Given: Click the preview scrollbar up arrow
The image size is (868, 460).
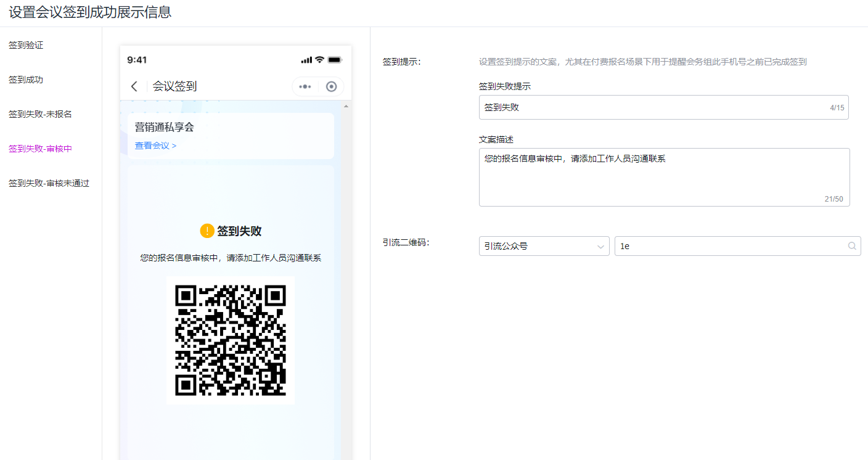Looking at the screenshot, I should click(x=346, y=107).
